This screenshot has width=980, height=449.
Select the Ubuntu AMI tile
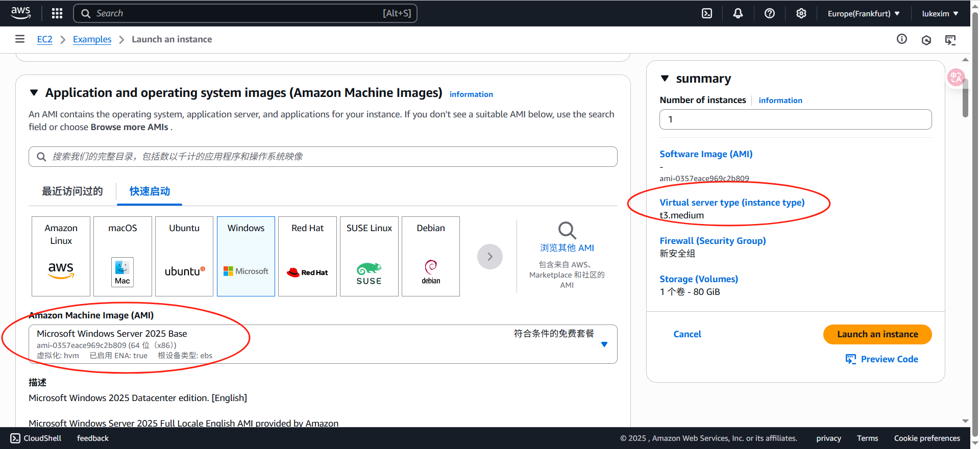click(184, 256)
